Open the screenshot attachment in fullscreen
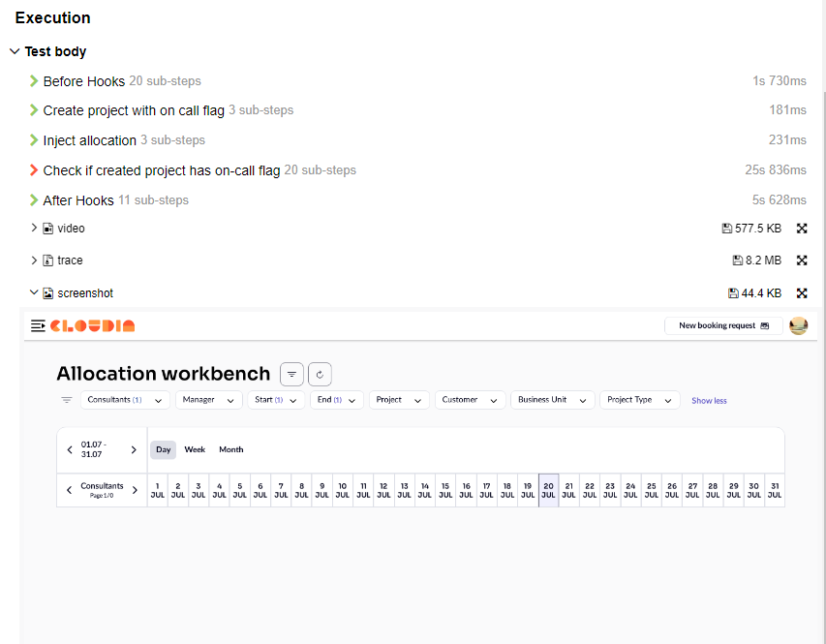 pyautogui.click(x=802, y=293)
